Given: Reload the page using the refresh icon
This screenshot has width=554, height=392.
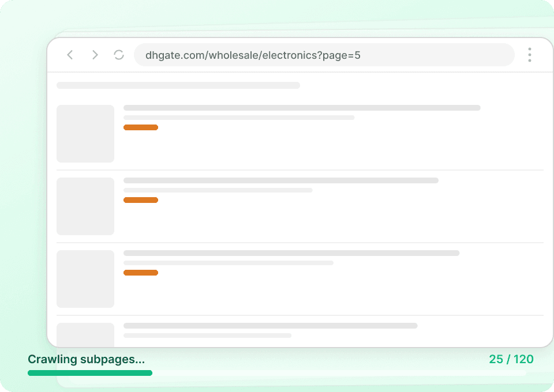Looking at the screenshot, I should click(x=119, y=55).
